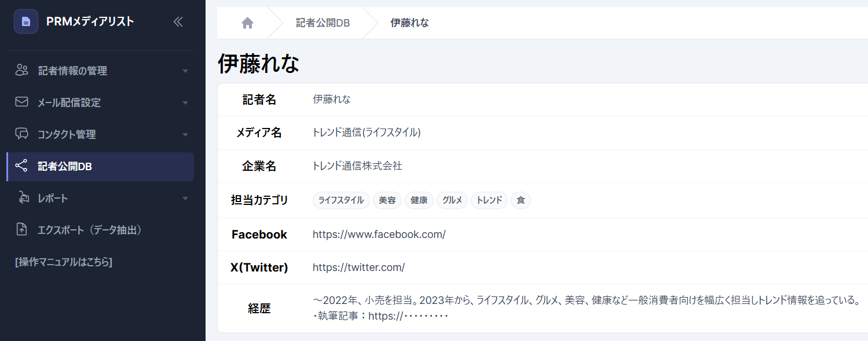The height and width of the screenshot is (341, 868).
Task: Click the mail delivery envelope icon
Action: pyautogui.click(x=22, y=102)
